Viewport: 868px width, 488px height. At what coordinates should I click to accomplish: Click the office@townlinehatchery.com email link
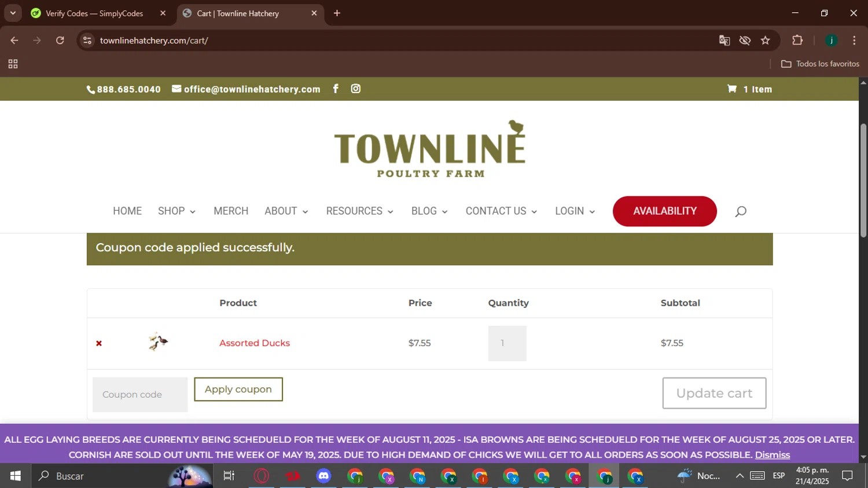coord(246,89)
